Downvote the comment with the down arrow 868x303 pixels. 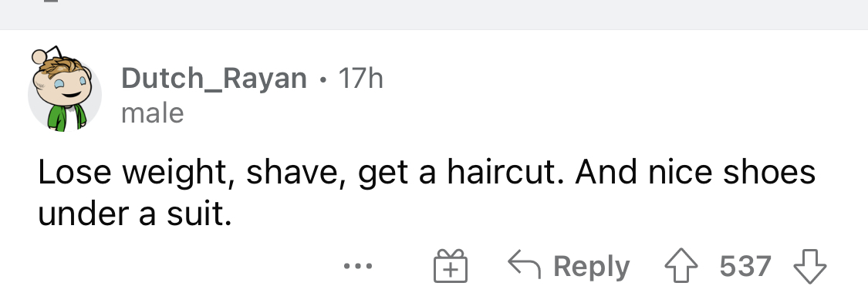click(810, 267)
